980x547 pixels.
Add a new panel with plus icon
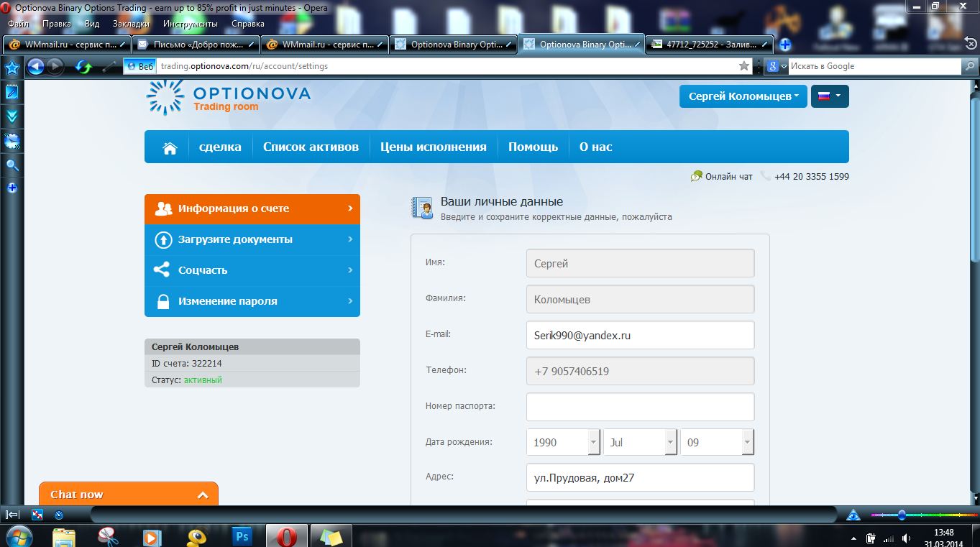(12, 188)
